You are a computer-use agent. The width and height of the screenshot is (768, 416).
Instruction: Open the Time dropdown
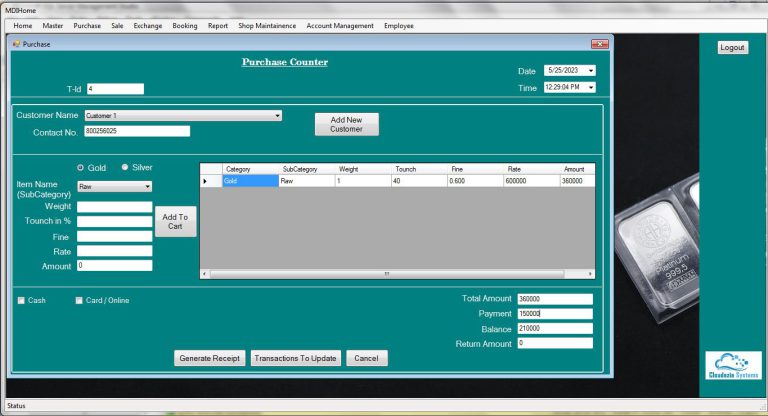coord(591,88)
